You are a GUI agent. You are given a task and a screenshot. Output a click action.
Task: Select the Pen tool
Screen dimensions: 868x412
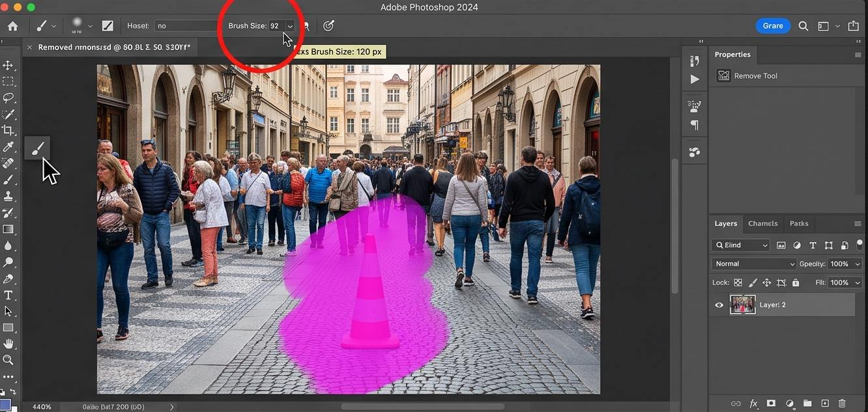[x=8, y=279]
